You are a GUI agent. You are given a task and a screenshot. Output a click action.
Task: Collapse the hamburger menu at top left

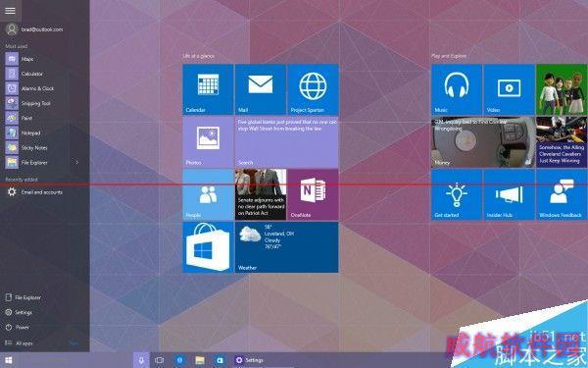click(10, 10)
